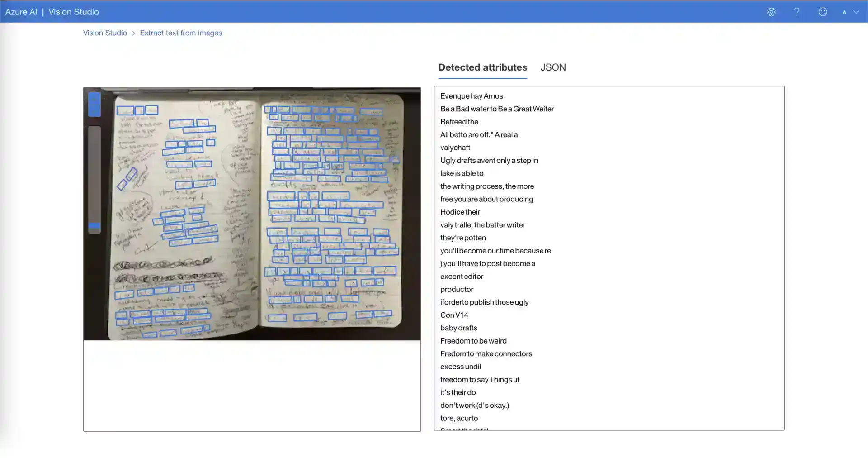
Task: Select 'freedom to say Things ut'
Action: [480, 380]
